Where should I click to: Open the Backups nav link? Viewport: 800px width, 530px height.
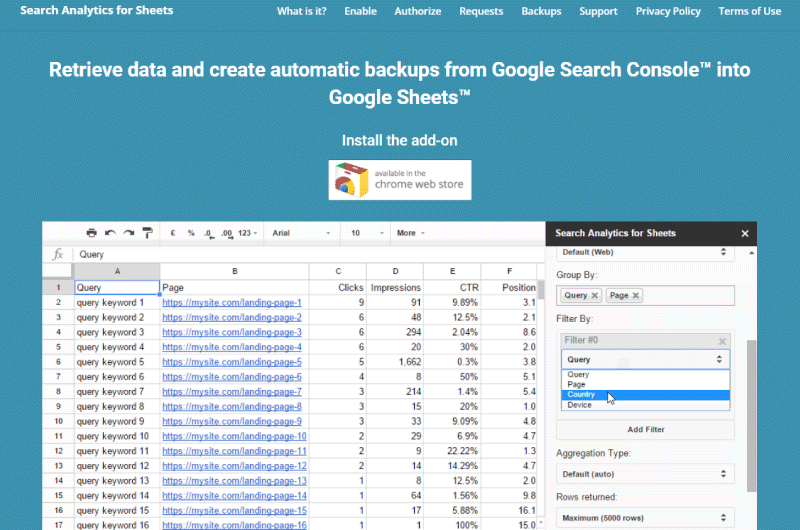tap(541, 11)
